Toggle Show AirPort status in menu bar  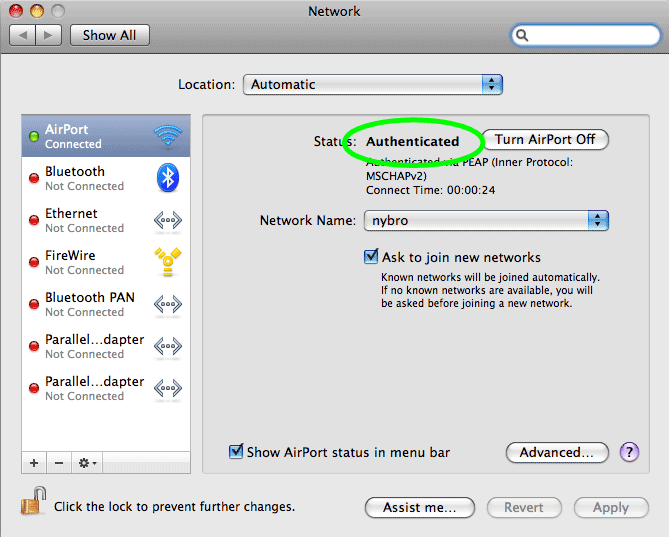pos(236,452)
